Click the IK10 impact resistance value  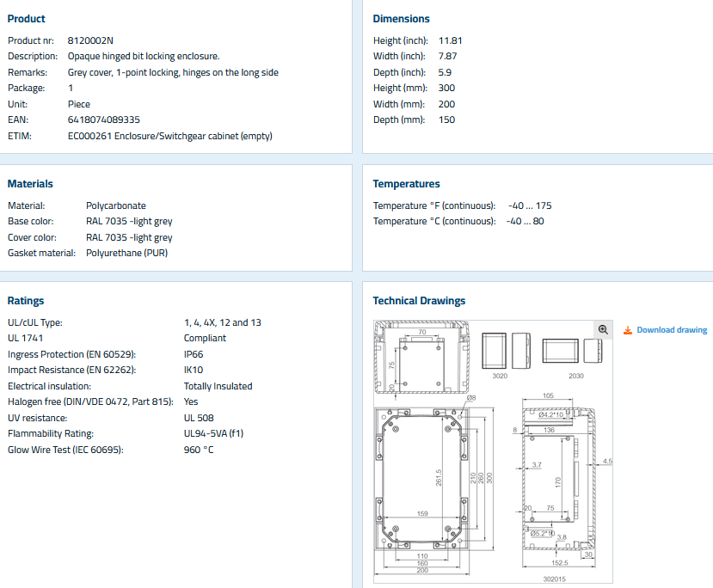click(x=194, y=371)
